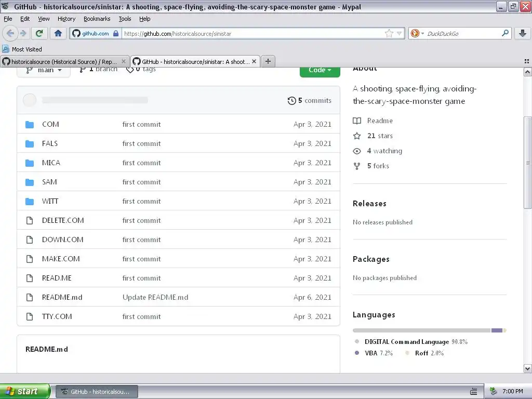
Task: Click the address bar URL field
Action: (x=253, y=33)
